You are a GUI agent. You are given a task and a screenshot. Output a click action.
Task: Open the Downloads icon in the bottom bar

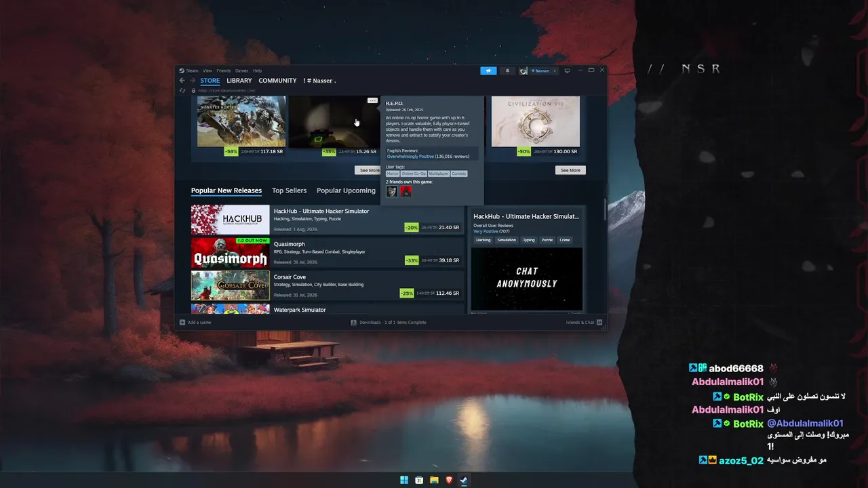click(x=353, y=323)
